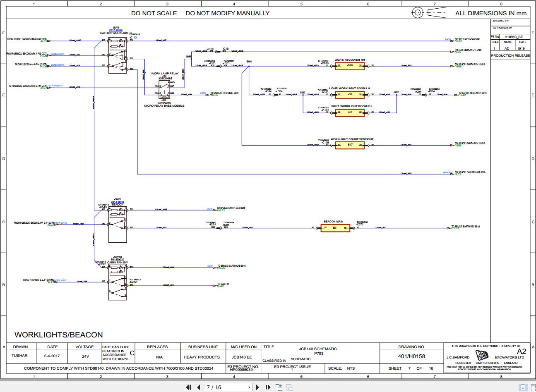Viewport: 536px width, 392px height.
Task: Click 'TO CAB EARTH SPLICE: S046' reference
Action: point(224,93)
